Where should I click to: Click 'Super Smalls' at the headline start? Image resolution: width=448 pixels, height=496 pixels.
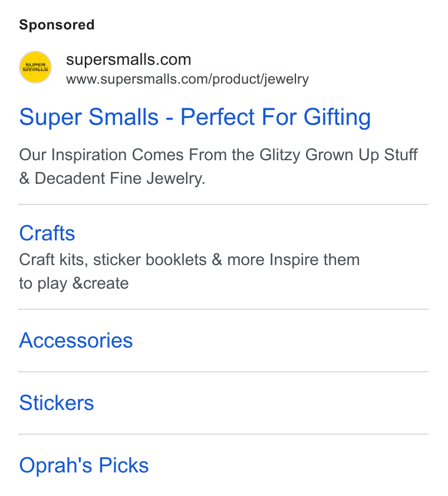88,117
